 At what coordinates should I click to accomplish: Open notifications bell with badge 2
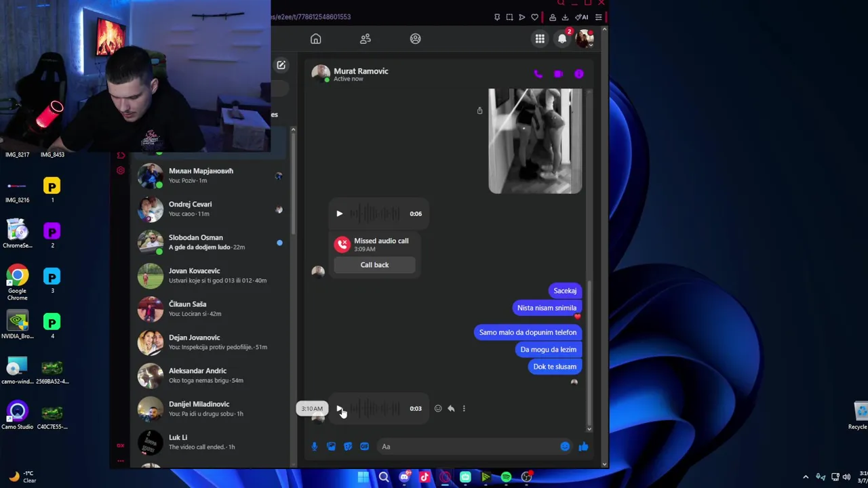pyautogui.click(x=562, y=39)
